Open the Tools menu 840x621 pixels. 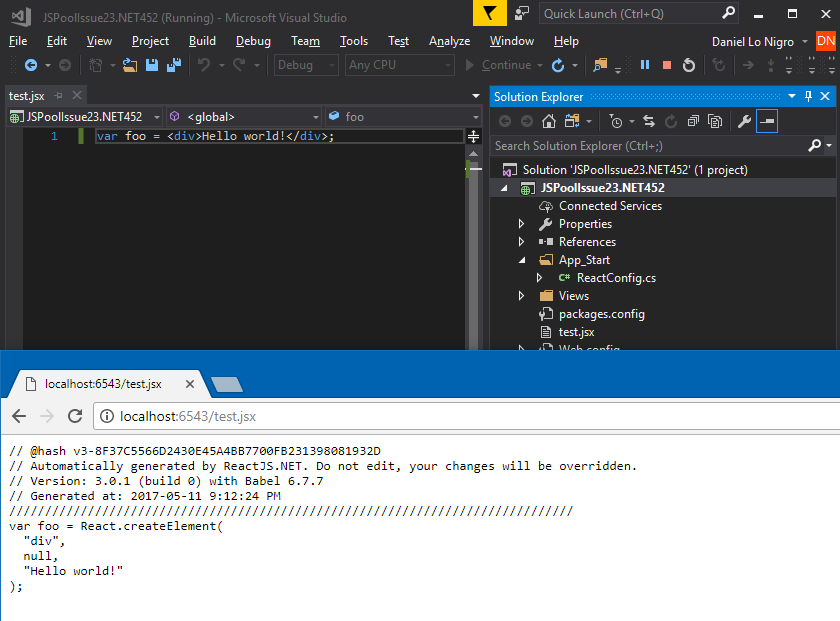354,41
